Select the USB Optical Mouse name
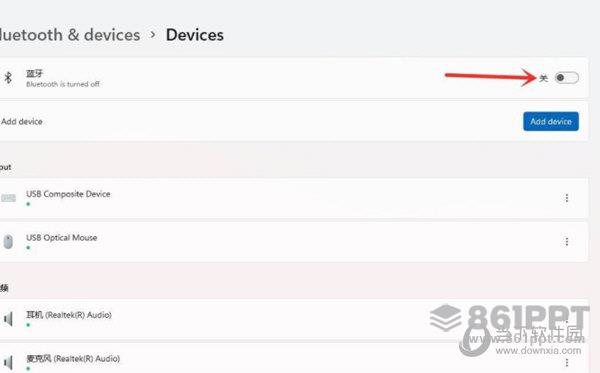The image size is (600, 373). [62, 238]
